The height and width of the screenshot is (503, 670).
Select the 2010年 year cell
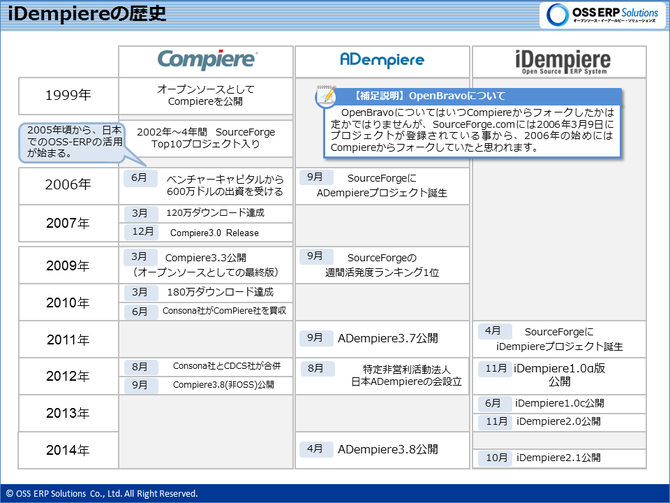(x=68, y=302)
